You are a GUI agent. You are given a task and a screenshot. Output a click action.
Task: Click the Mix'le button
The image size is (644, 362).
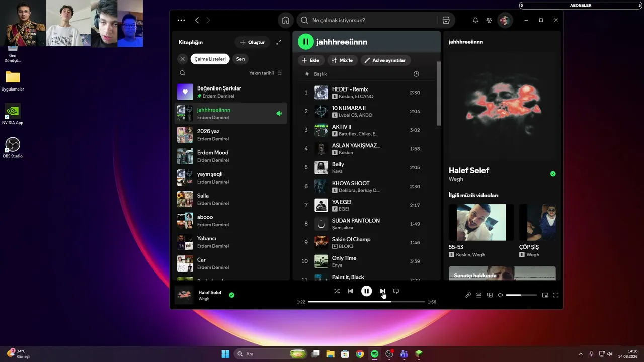point(342,60)
